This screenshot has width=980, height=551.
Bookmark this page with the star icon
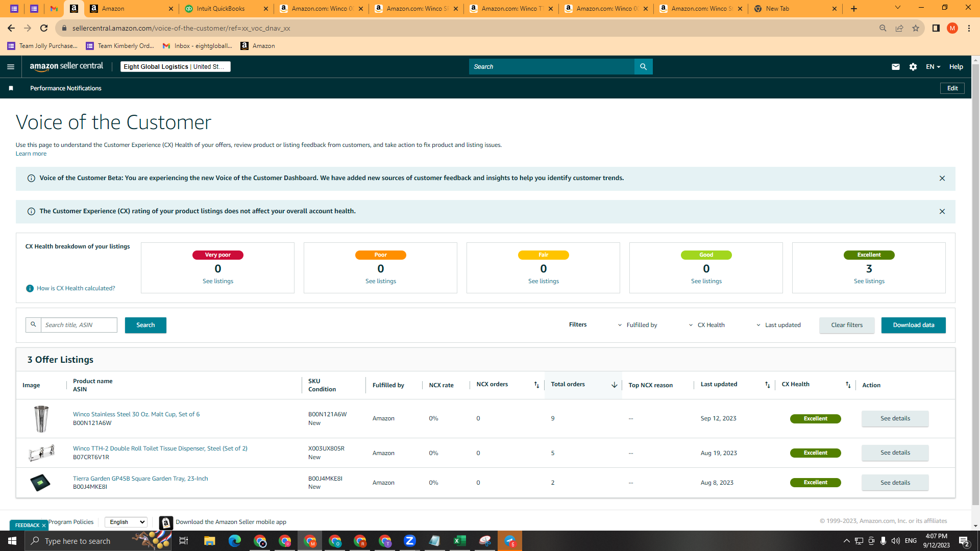[x=916, y=28]
